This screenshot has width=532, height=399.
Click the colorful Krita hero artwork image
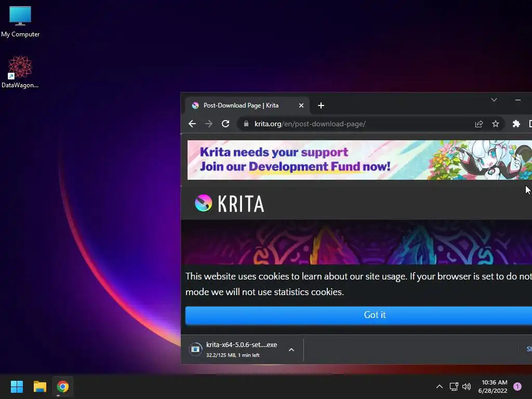coord(356,242)
